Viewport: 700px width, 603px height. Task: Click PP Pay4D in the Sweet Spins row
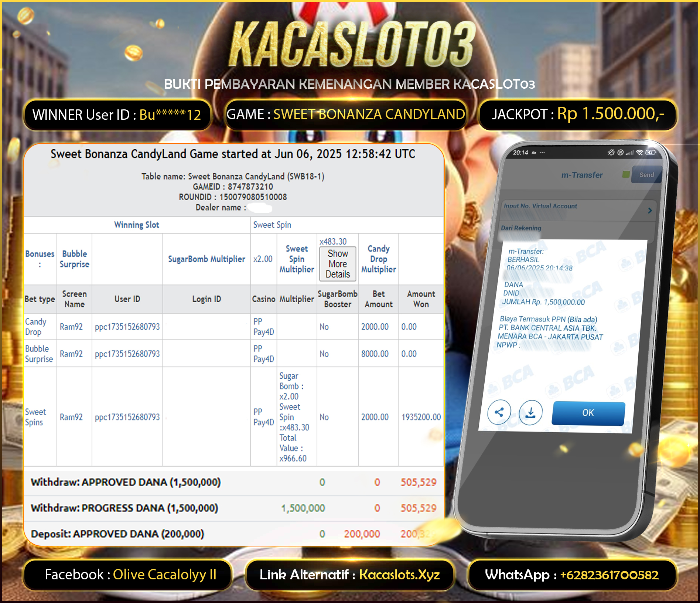(x=264, y=417)
